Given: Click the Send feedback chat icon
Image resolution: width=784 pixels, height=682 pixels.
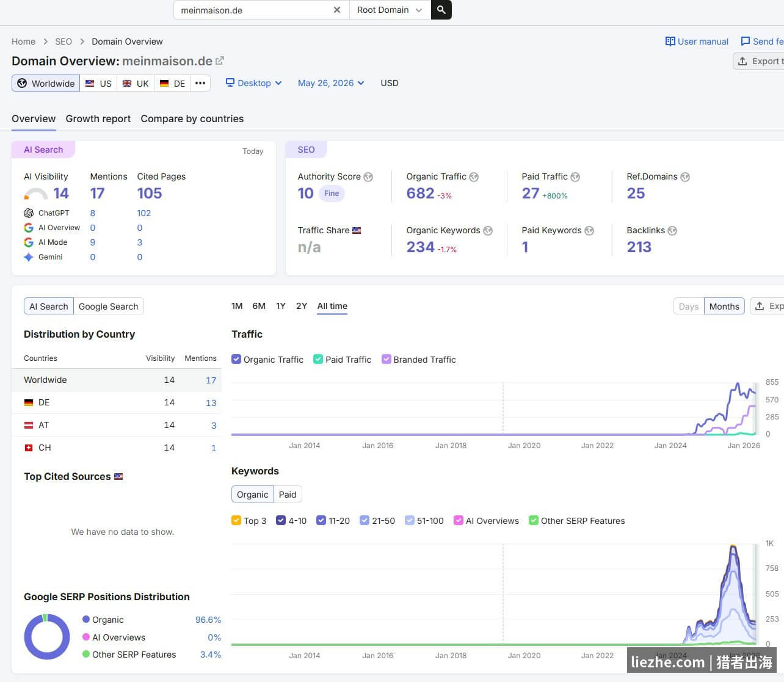Looking at the screenshot, I should click(x=746, y=42).
